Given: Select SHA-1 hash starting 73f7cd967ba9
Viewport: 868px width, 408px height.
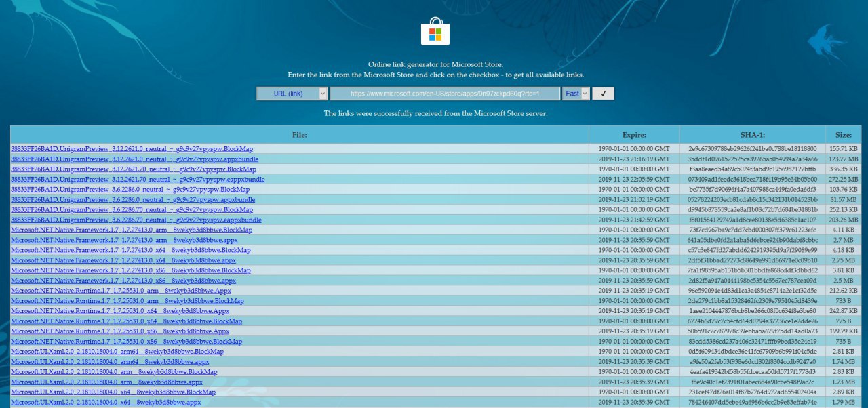Looking at the screenshot, I should click(753, 230).
